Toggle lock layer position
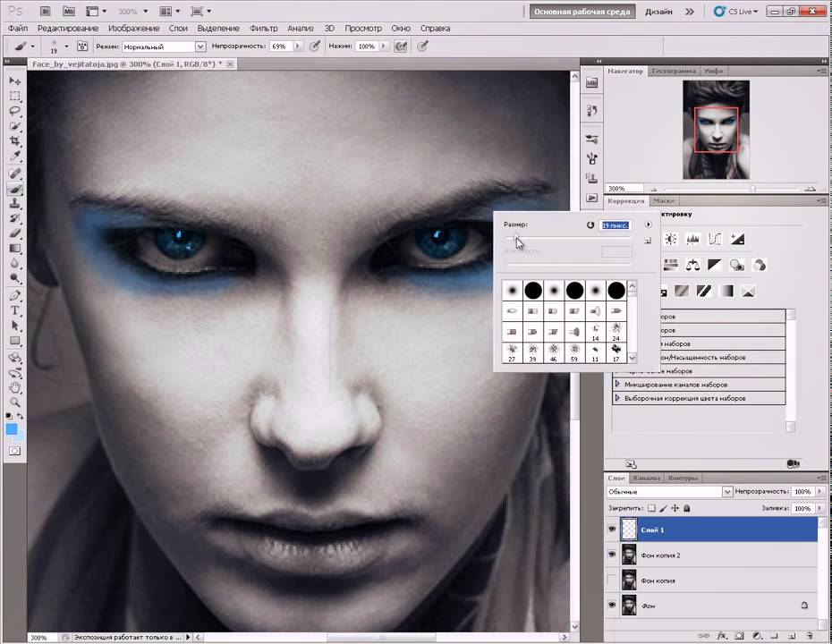Viewport: 832px width, 644px height. (x=675, y=508)
